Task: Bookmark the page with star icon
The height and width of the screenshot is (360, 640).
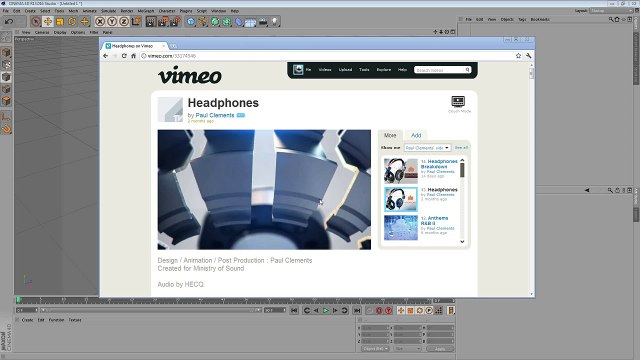Action: 518,56
